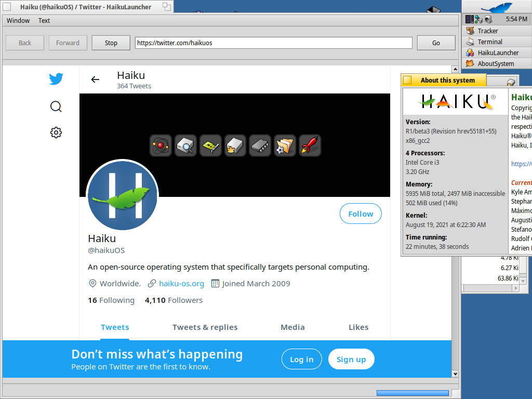Click the package with leaf icon in banner

pos(235,145)
